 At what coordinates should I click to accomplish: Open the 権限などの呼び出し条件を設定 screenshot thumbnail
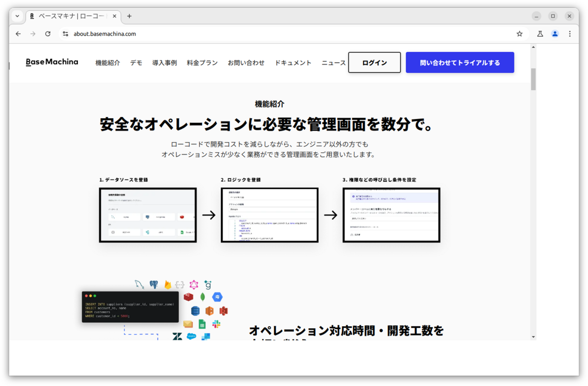coord(391,215)
